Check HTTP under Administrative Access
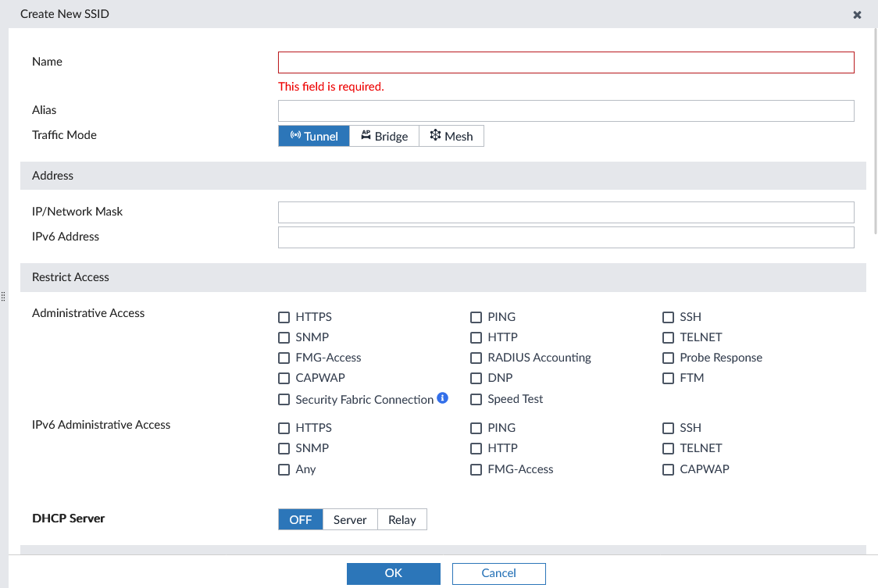The height and width of the screenshot is (588, 878). point(476,337)
